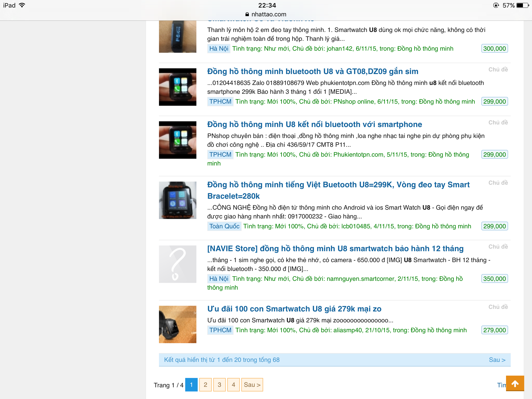532x399 pixels.
Task: Tap TPHCM tag on Phukientotpn.com listing
Action: pos(220,155)
